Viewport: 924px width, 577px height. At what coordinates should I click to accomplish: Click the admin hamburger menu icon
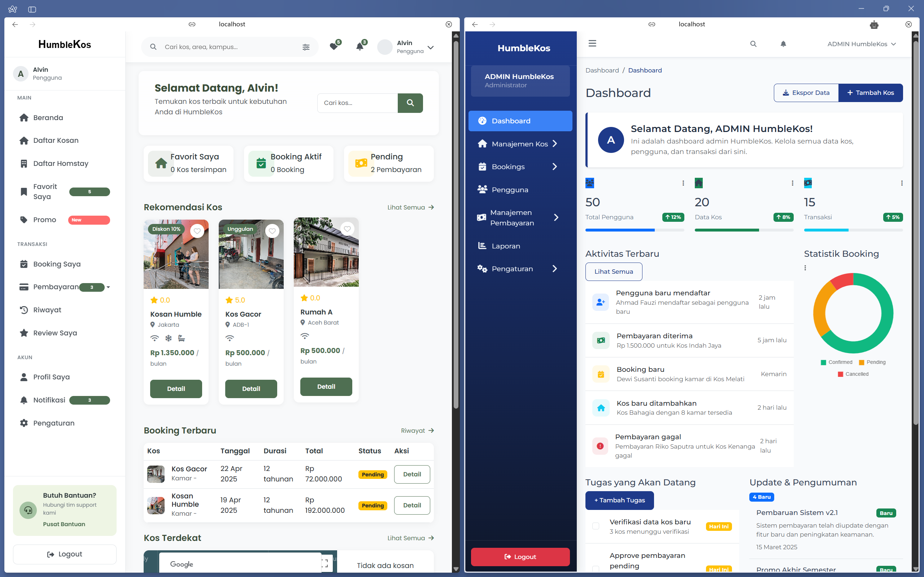tap(592, 44)
